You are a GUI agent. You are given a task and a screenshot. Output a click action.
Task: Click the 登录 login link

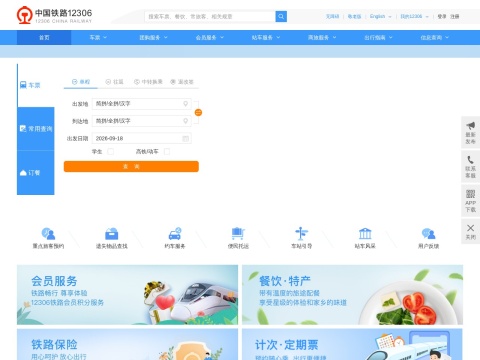click(442, 16)
